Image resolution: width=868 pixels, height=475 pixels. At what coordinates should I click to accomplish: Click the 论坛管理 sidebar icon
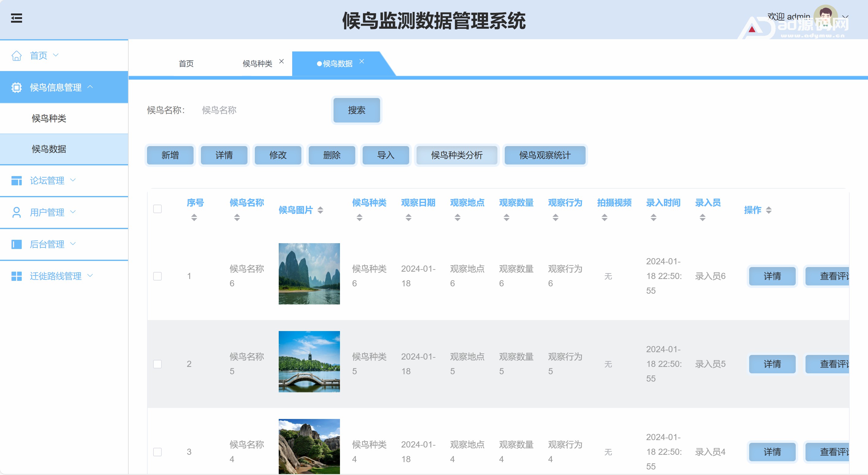(x=16, y=181)
